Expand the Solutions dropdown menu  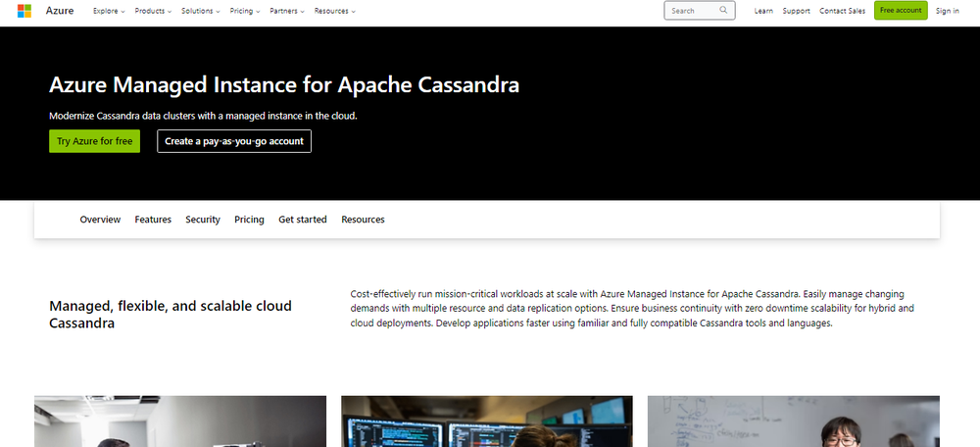click(x=201, y=11)
